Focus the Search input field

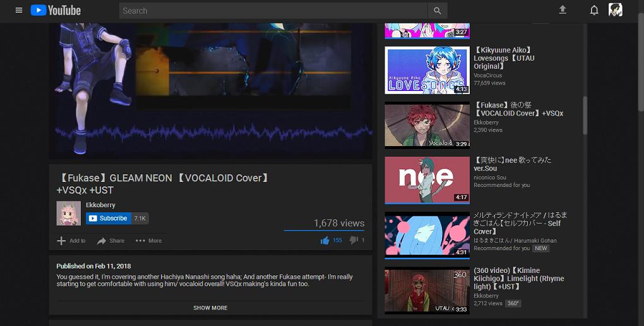point(273,11)
